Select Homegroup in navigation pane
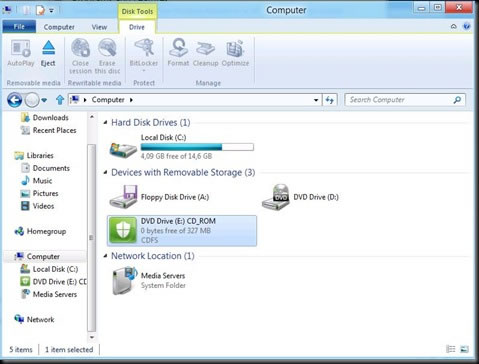The image size is (479, 364). (x=40, y=231)
